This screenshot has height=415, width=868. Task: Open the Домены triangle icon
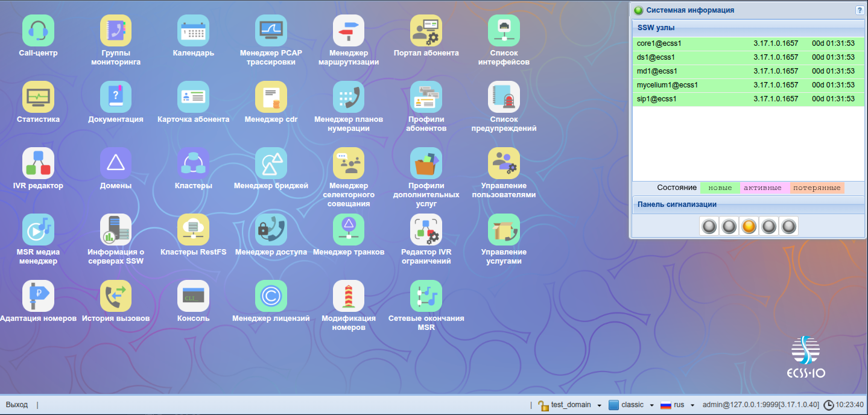click(116, 163)
